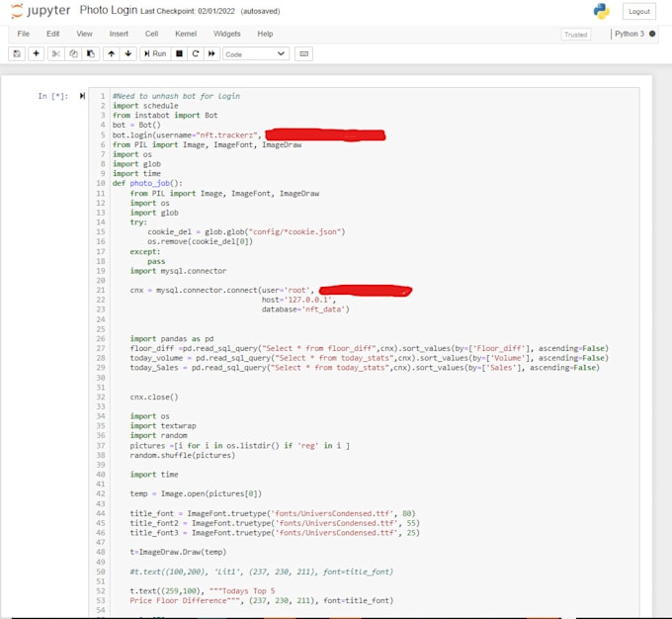Click 'import mysql.connector' line
This screenshot has height=619, width=672.
[178, 271]
